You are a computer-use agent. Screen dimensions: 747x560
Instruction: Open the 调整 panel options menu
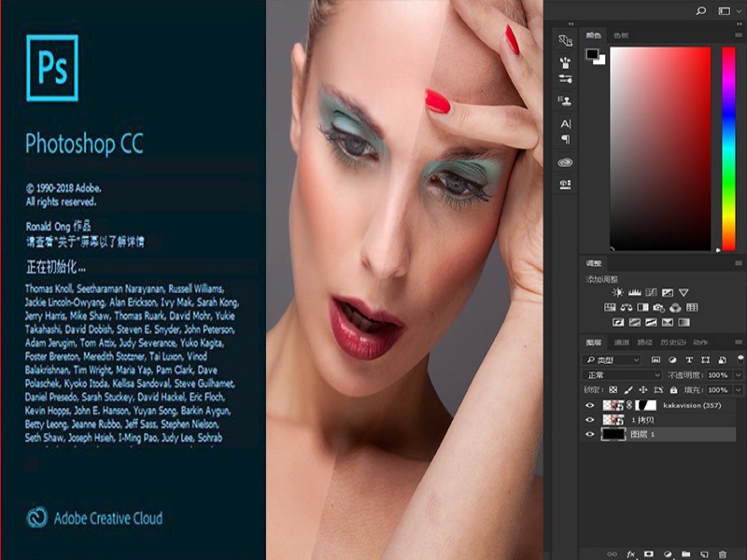739,263
